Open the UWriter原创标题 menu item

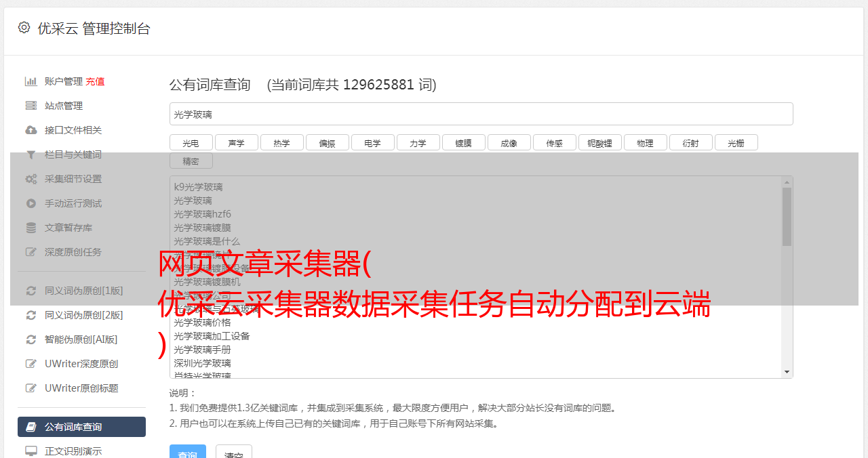[81, 388]
